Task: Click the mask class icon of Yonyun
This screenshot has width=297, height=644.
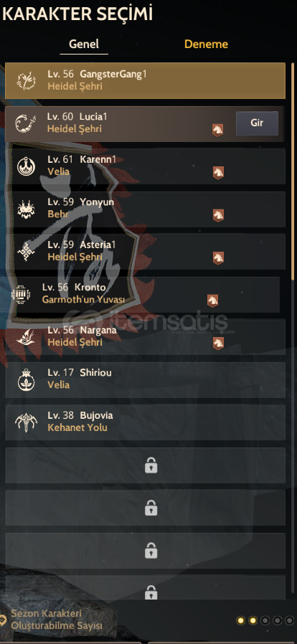Action: click(26, 209)
